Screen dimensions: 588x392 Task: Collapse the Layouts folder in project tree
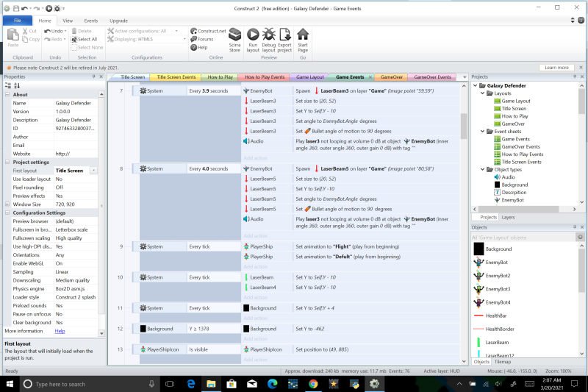[x=483, y=93]
